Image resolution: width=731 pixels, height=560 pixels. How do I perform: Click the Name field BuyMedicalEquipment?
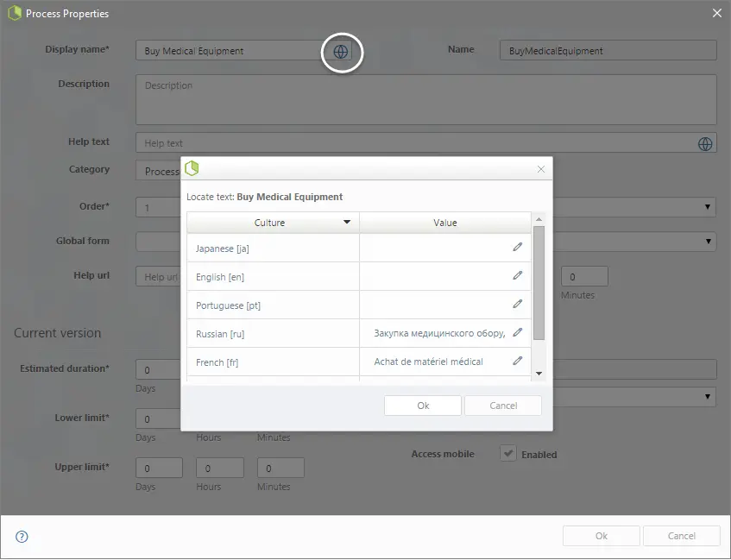point(608,50)
